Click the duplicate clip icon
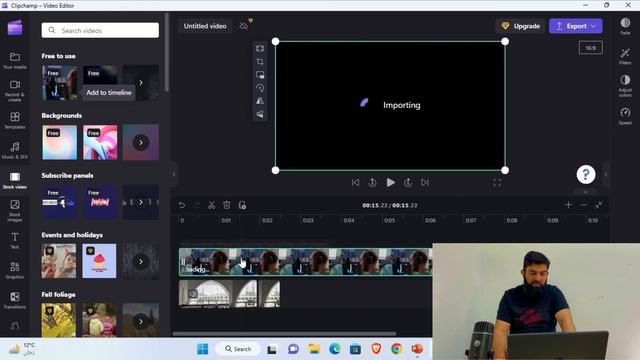Viewport: 640px width, 360px height. pyautogui.click(x=242, y=205)
